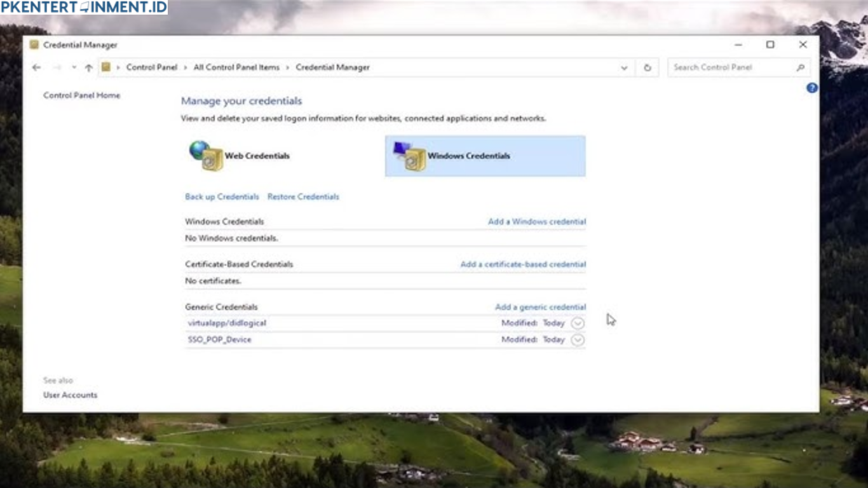Screen dimensions: 868x488
Task: Click the search magnifier icon
Action: [x=800, y=67]
